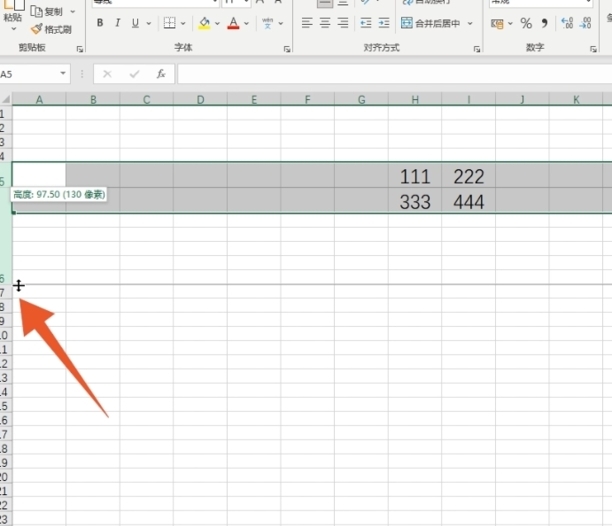Click the Select All corner triangle
This screenshot has height=526, width=612.
click(6, 99)
